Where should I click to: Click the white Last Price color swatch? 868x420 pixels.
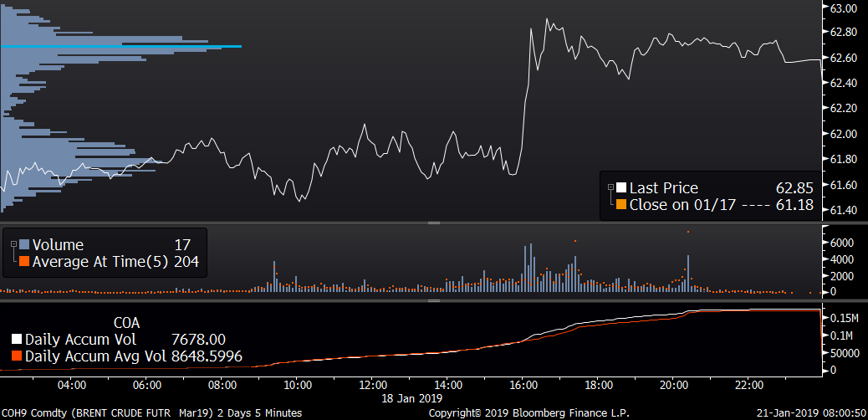(621, 188)
